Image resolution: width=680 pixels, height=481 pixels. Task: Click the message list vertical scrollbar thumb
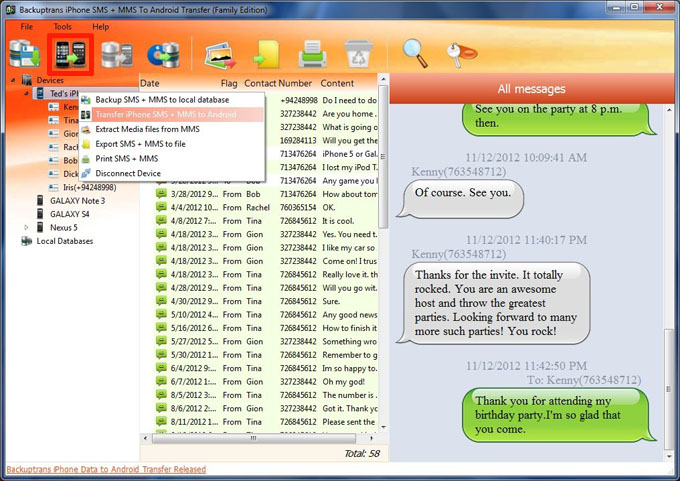[383, 156]
